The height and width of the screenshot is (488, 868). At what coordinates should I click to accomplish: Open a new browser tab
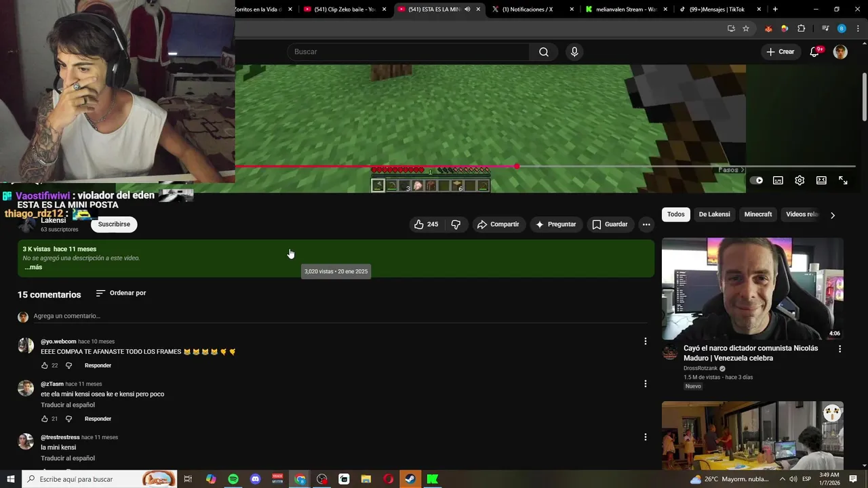click(775, 9)
